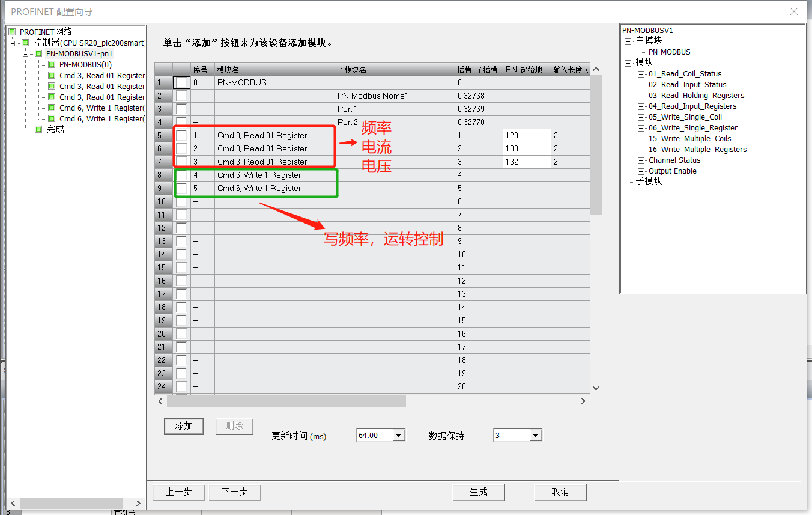The width and height of the screenshot is (812, 515).
Task: Click green icon beside PN-MODBUS(0) node
Action: (52, 64)
